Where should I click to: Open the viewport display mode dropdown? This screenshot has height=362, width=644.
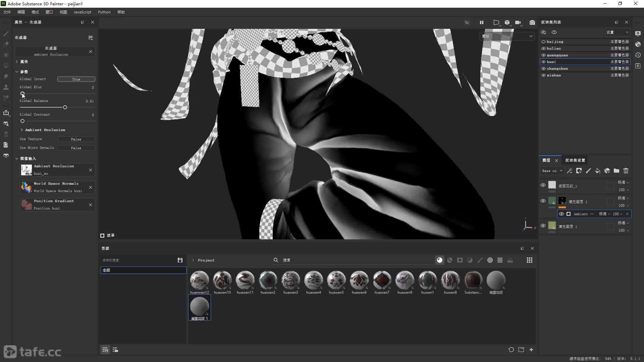coord(507,36)
